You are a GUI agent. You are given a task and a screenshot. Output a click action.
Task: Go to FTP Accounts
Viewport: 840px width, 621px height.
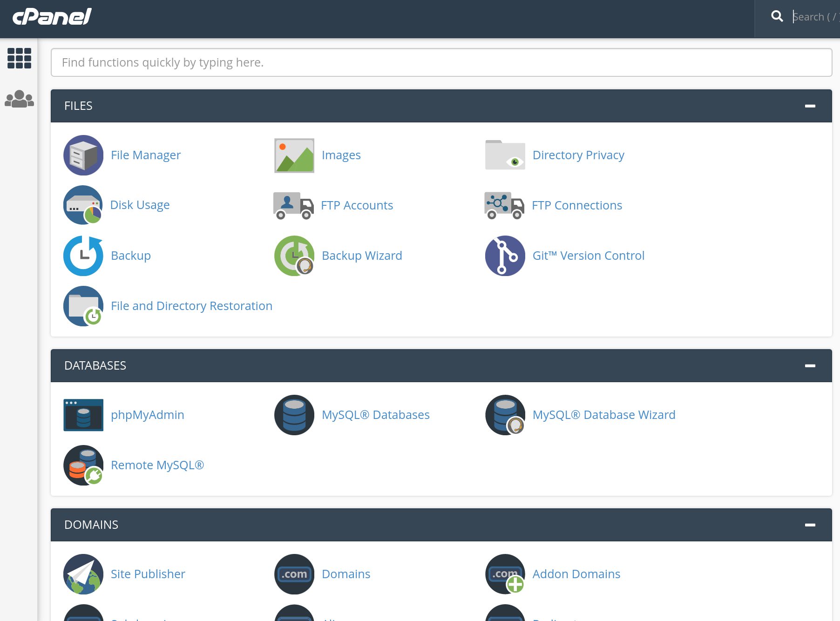[357, 205]
